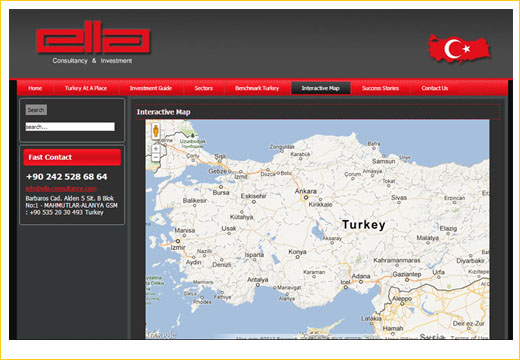Screen dimensions: 520x360
Task: Click Rhodes on the map
Action: 202,302
